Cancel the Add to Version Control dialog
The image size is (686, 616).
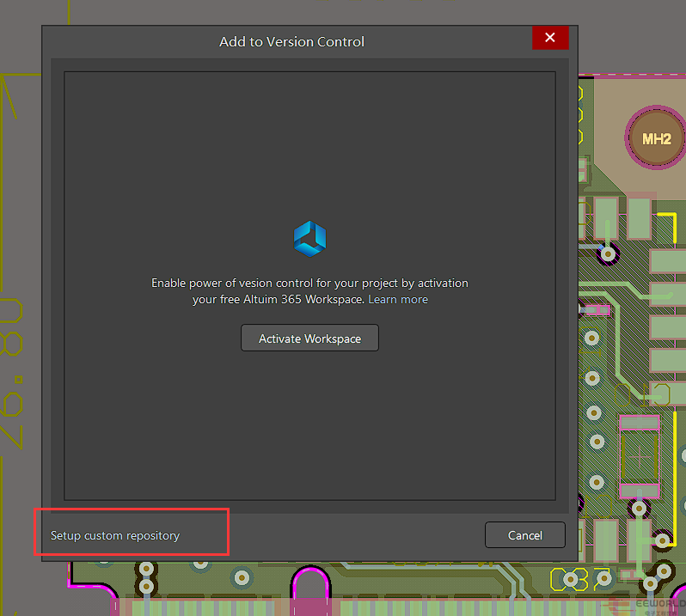[525, 535]
